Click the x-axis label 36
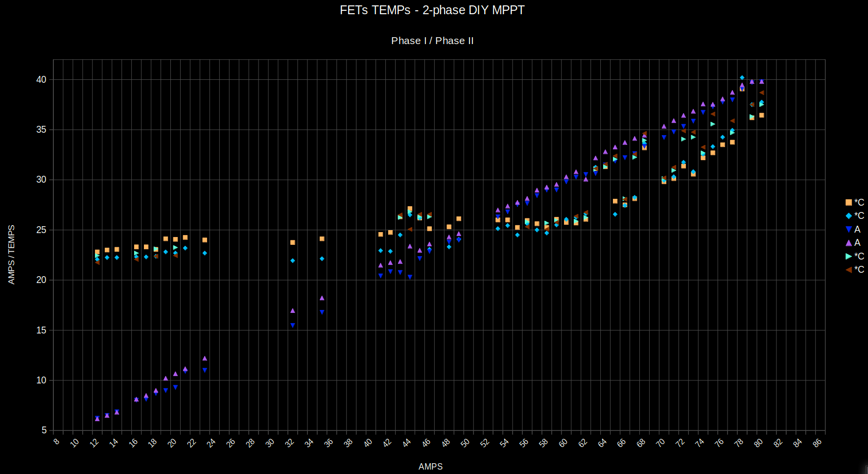This screenshot has width=868, height=474. pyautogui.click(x=329, y=443)
